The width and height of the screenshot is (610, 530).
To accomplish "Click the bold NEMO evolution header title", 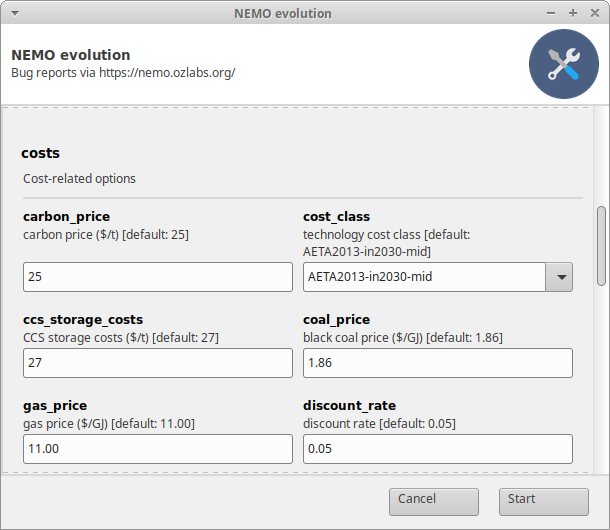I will click(70, 55).
